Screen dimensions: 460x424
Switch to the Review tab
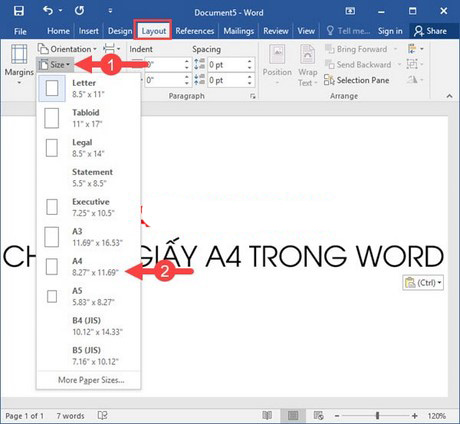276,31
